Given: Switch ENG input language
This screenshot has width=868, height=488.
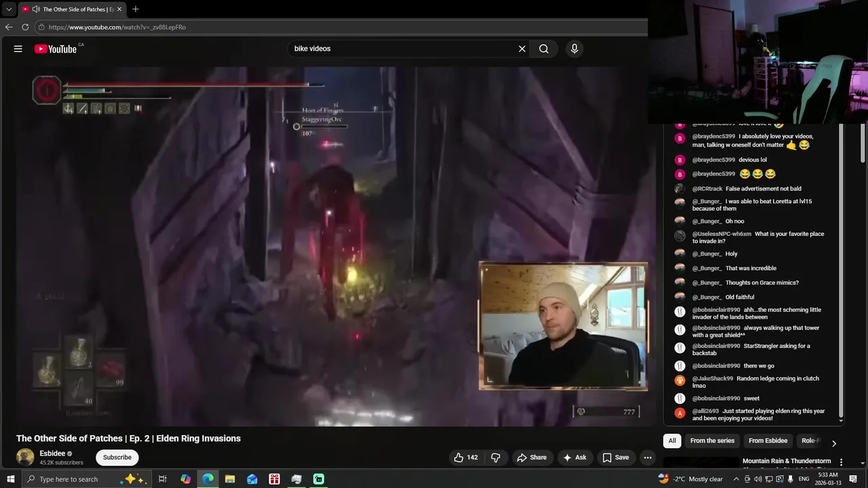Looking at the screenshot, I should tap(804, 479).
